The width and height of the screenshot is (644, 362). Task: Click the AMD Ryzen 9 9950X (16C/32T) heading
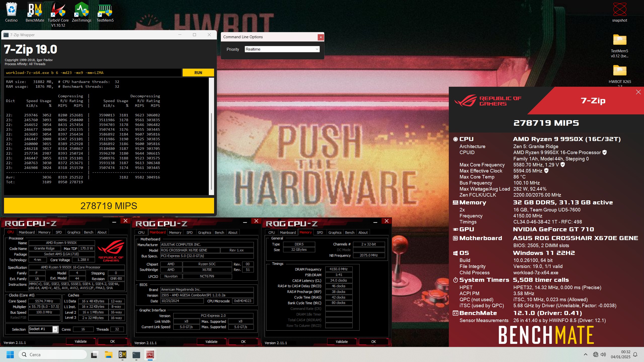(567, 139)
